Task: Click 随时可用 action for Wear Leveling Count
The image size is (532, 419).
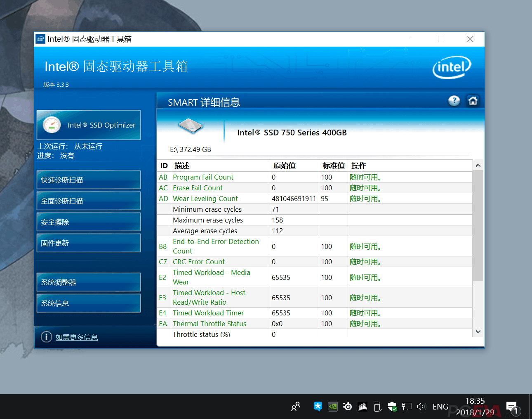Action: (365, 199)
